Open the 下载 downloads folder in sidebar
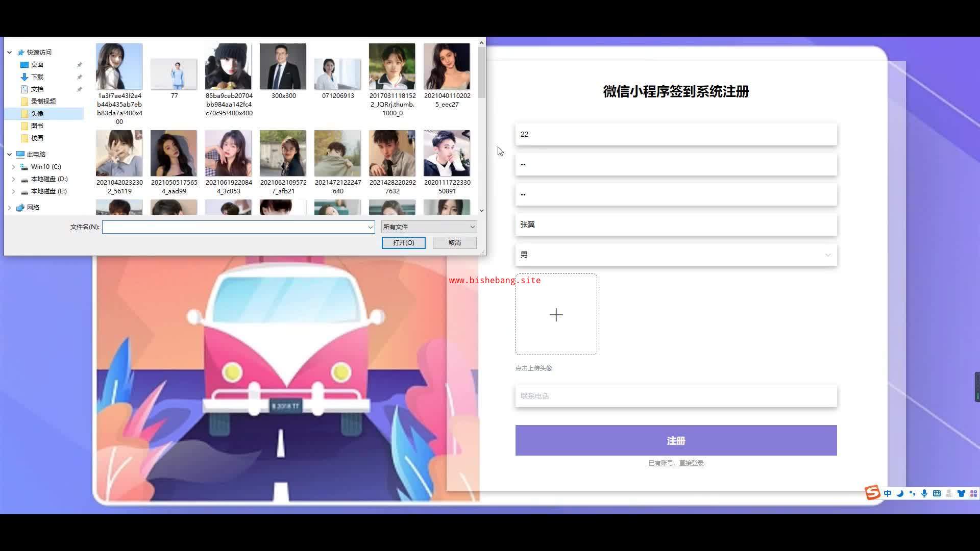 [x=37, y=77]
